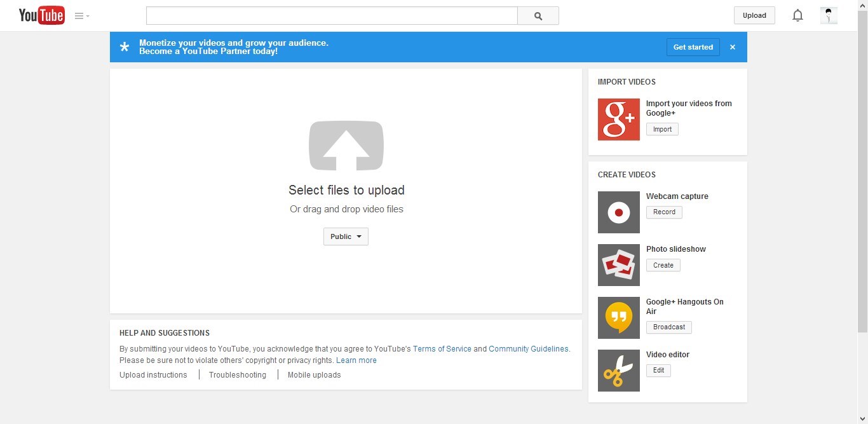Dismiss the blue partner banner
The image size is (868, 424).
[733, 47]
